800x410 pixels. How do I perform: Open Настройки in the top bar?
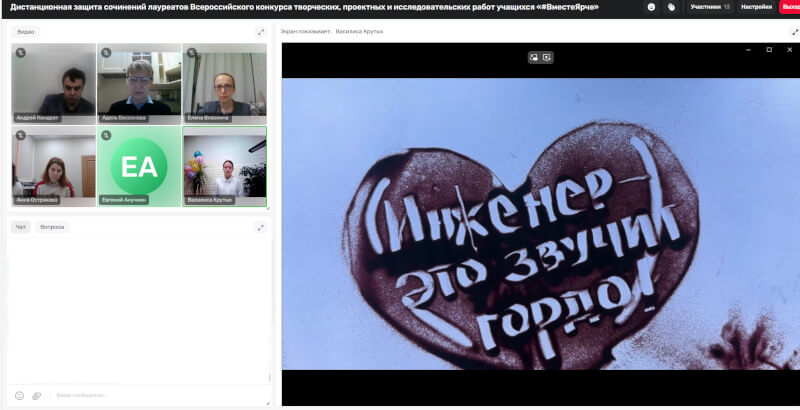pyautogui.click(x=755, y=7)
